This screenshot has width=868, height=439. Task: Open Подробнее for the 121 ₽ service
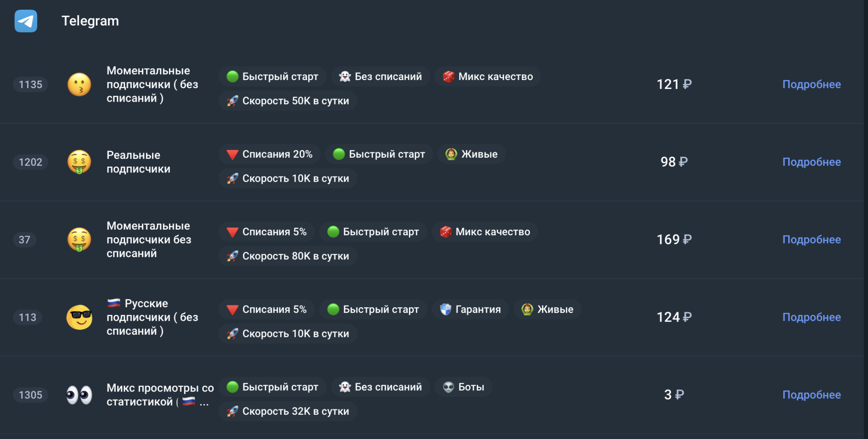(811, 84)
